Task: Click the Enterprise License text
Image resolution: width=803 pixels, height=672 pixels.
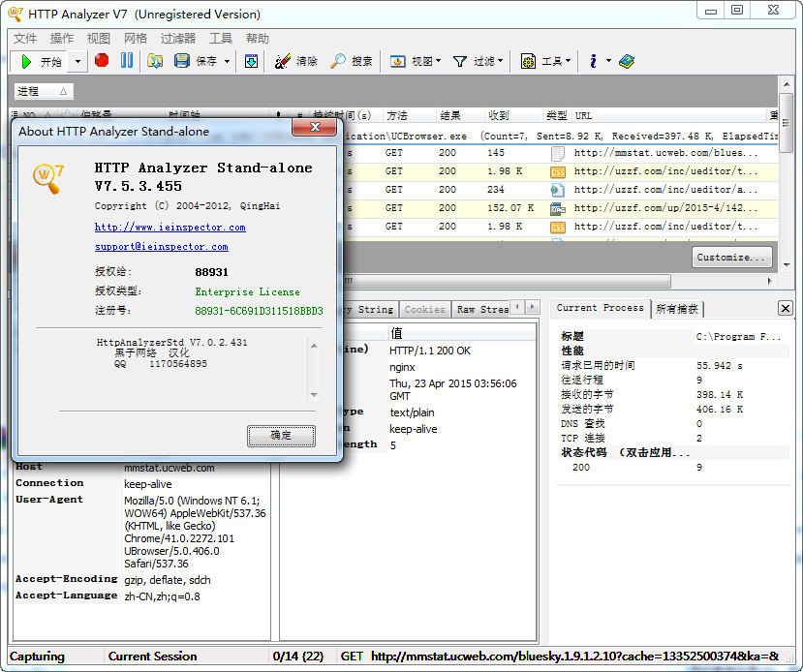Action: coord(247,291)
